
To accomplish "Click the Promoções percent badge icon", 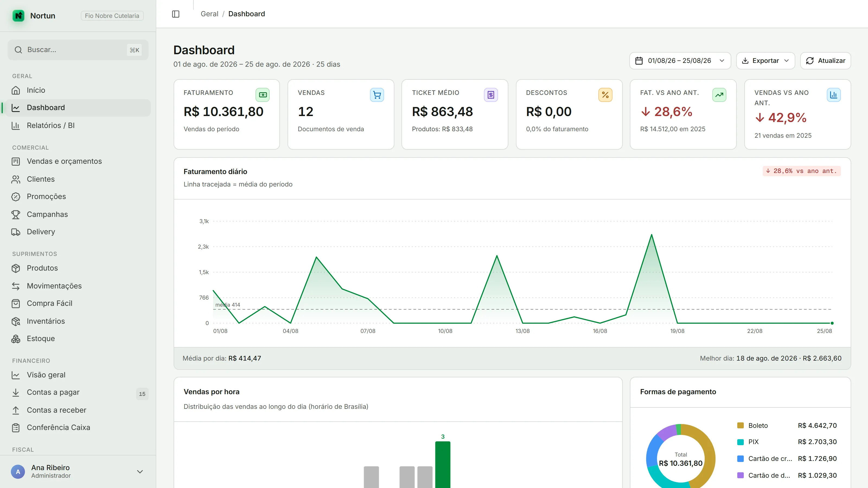I will (x=15, y=197).
